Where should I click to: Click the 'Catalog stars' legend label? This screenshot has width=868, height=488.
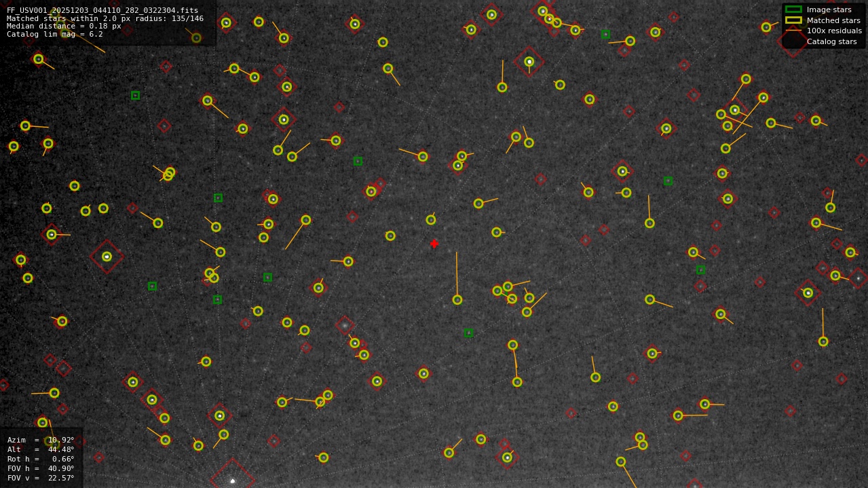tap(831, 41)
